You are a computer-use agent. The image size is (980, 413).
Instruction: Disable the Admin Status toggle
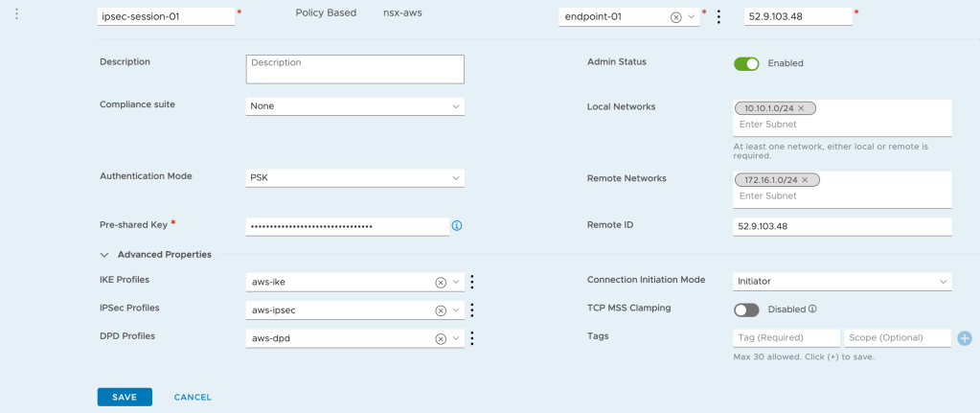pos(746,63)
